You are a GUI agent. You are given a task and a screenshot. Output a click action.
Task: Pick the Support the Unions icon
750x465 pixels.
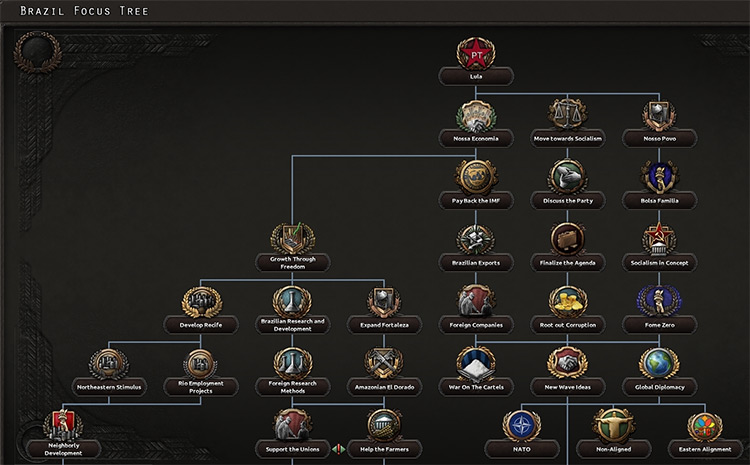coord(293,425)
